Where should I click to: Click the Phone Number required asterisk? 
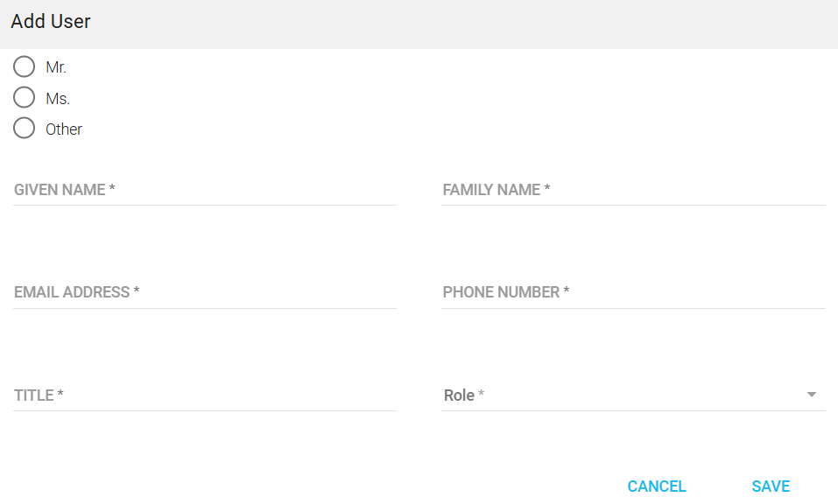pos(567,292)
